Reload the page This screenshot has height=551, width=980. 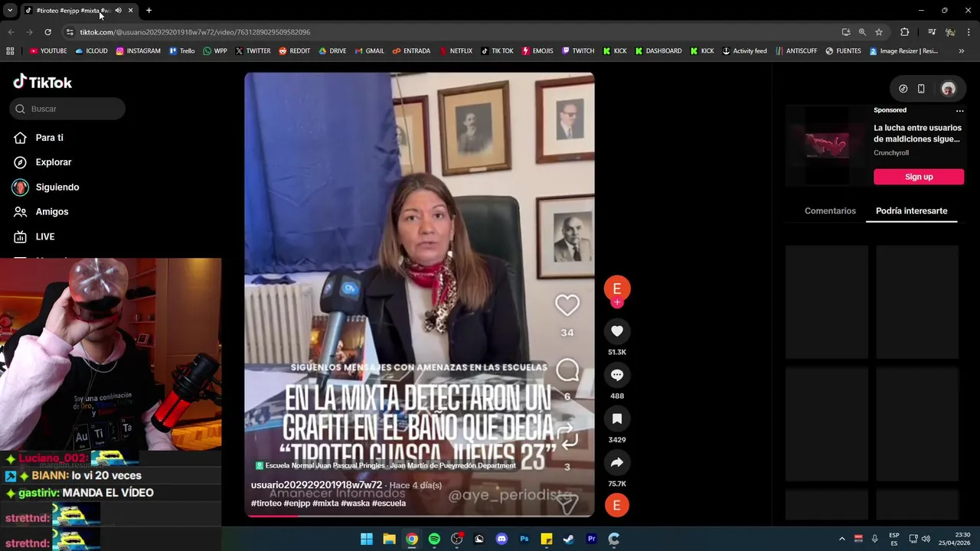(47, 32)
